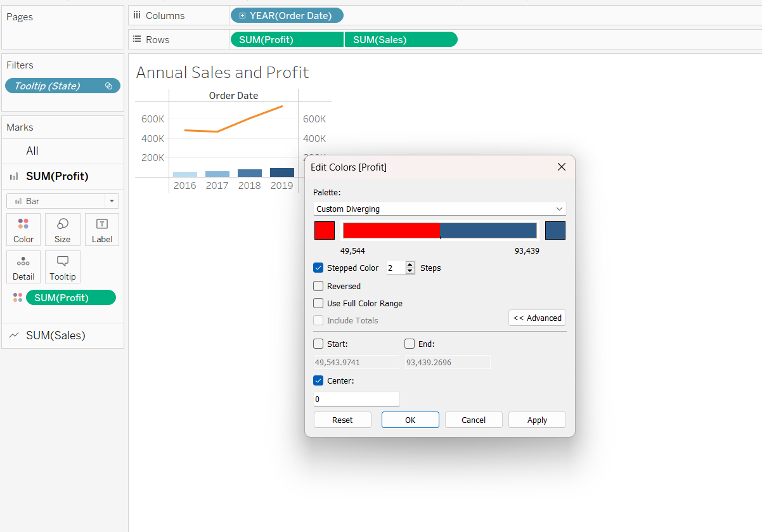Open the Label marks card

[x=101, y=230]
